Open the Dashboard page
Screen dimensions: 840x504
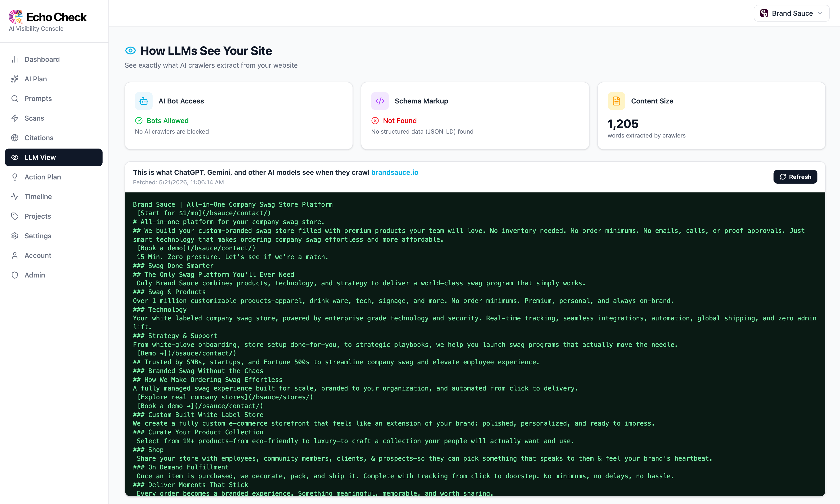[54, 59]
